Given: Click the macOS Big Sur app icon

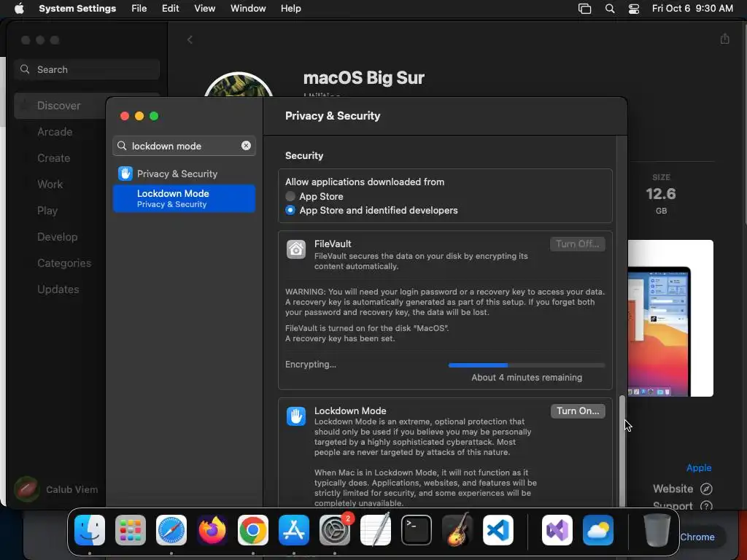Looking at the screenshot, I should pos(239,85).
